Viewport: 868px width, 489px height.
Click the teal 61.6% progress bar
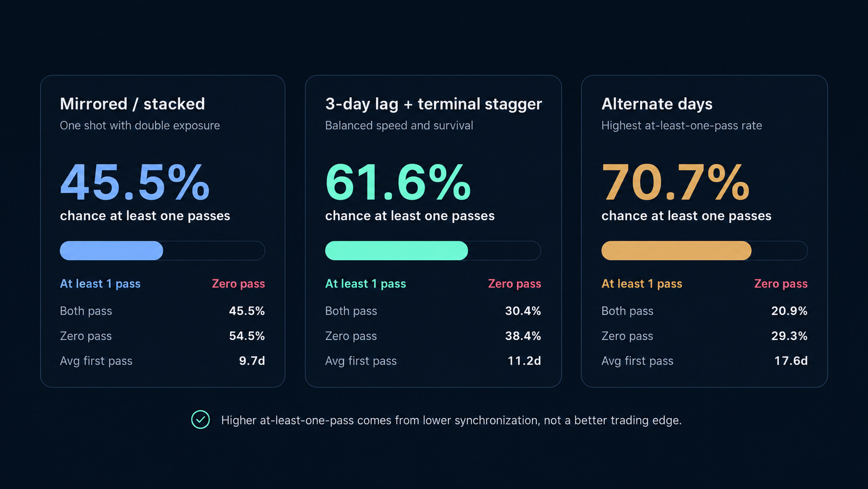[x=433, y=250]
